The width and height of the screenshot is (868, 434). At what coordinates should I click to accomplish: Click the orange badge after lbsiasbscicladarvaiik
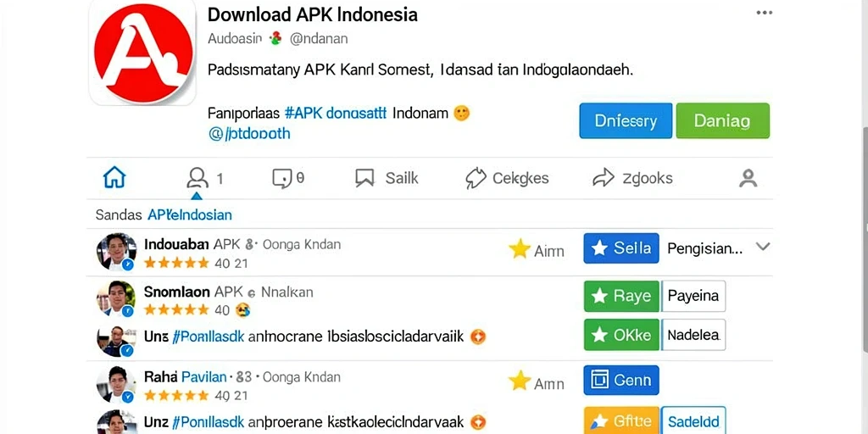pos(478,336)
